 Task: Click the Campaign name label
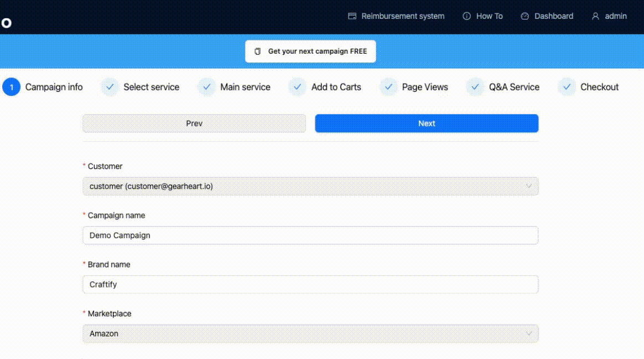[116, 216]
